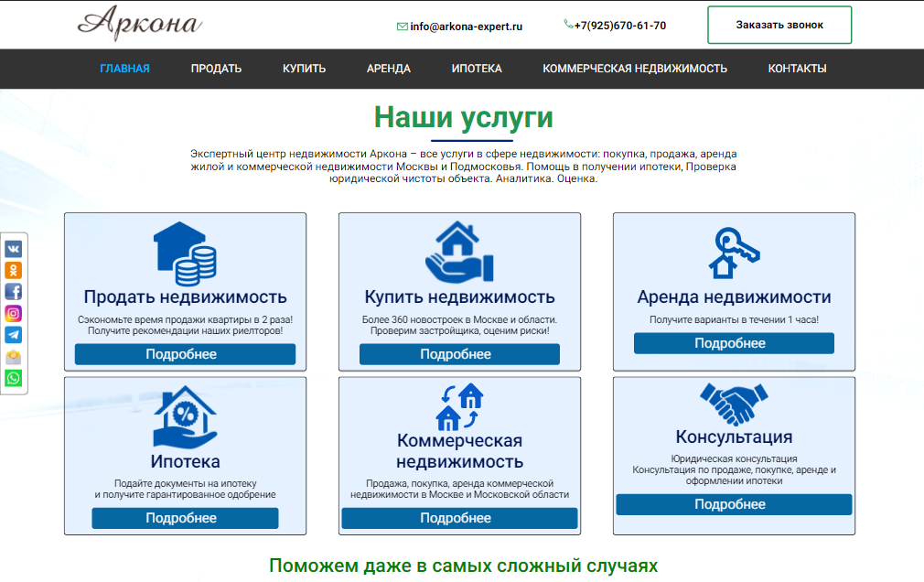Click the Консультация card heading
Screen dimensions: 924x582
(x=735, y=436)
